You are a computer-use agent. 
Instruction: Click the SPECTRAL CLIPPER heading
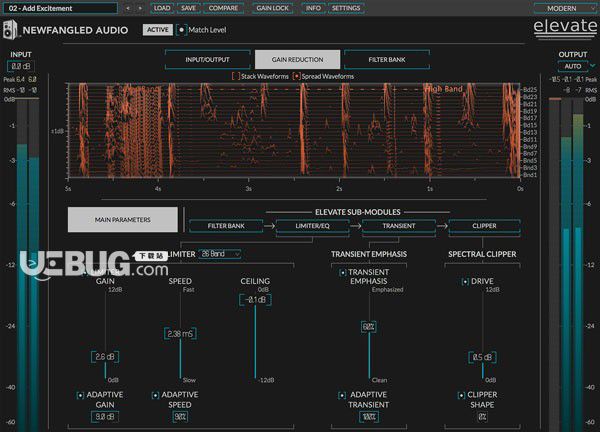[x=482, y=254]
